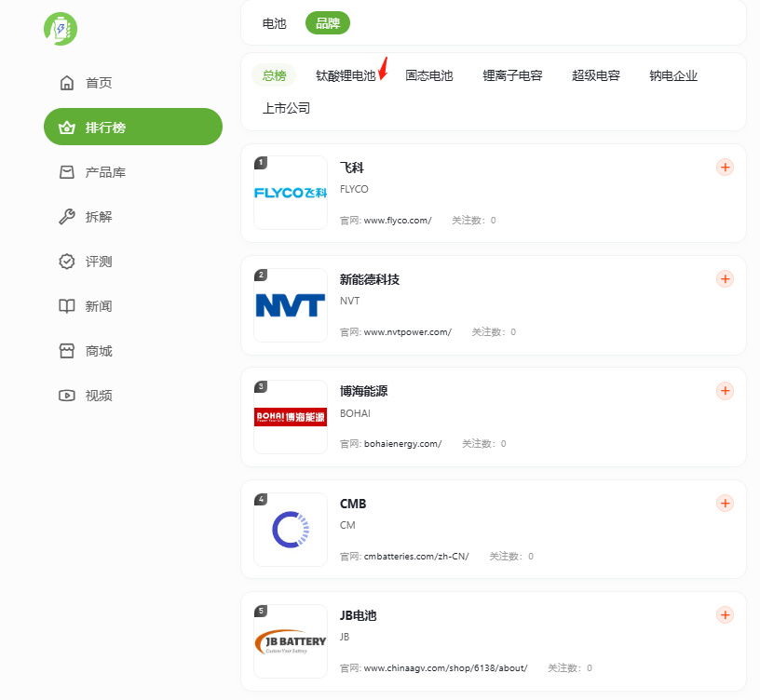Image resolution: width=760 pixels, height=700 pixels.
Task: Click 关注数 count in JB电池 card
Action: point(570,668)
